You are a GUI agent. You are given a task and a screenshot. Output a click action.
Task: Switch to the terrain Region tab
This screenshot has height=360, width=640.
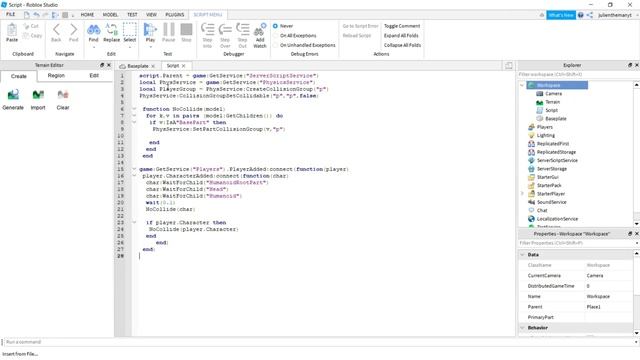click(56, 76)
